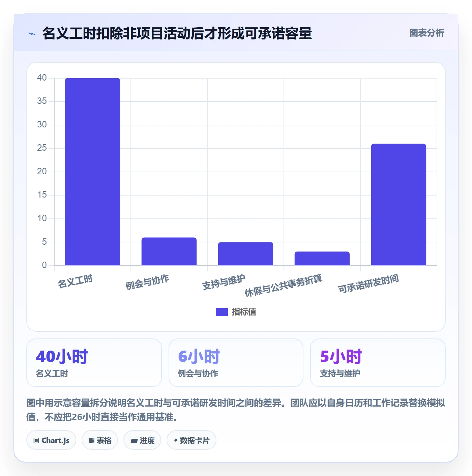Click the 例会与协作 label under 6小时
This screenshot has height=476, width=472.
pos(198,374)
